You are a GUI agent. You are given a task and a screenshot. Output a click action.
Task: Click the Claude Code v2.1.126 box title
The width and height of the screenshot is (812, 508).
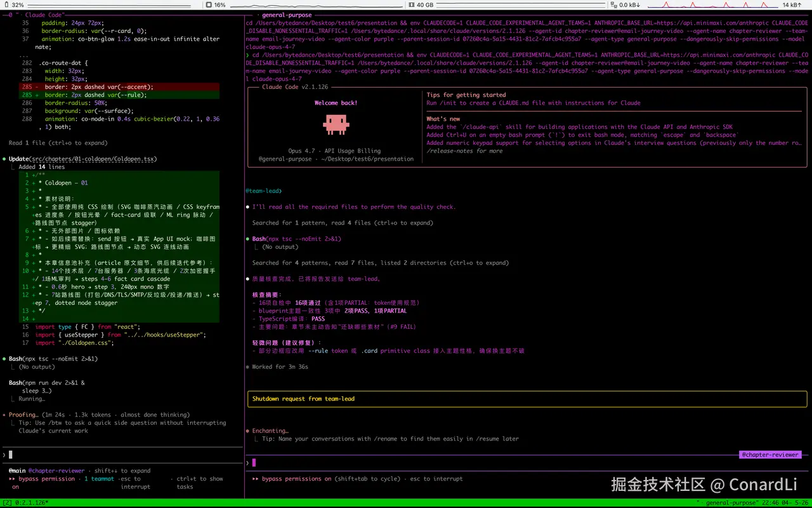point(295,87)
